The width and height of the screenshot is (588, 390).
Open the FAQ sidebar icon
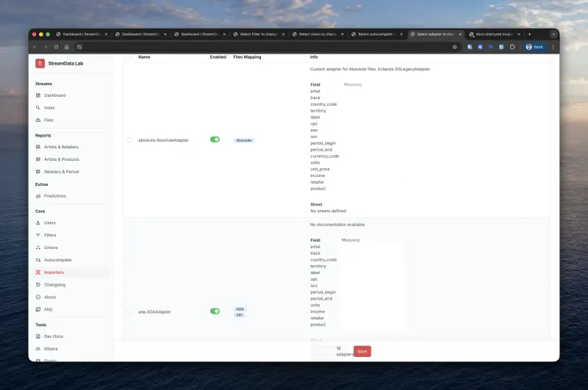click(x=38, y=309)
